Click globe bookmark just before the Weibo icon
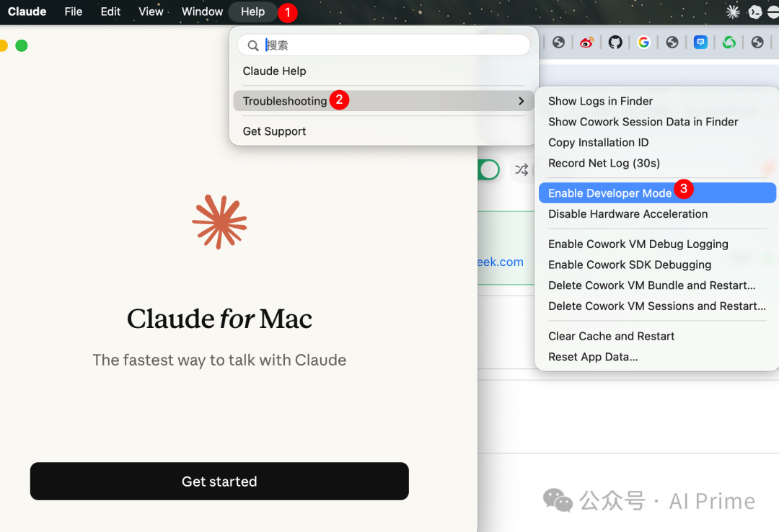779x532 pixels. (558, 43)
